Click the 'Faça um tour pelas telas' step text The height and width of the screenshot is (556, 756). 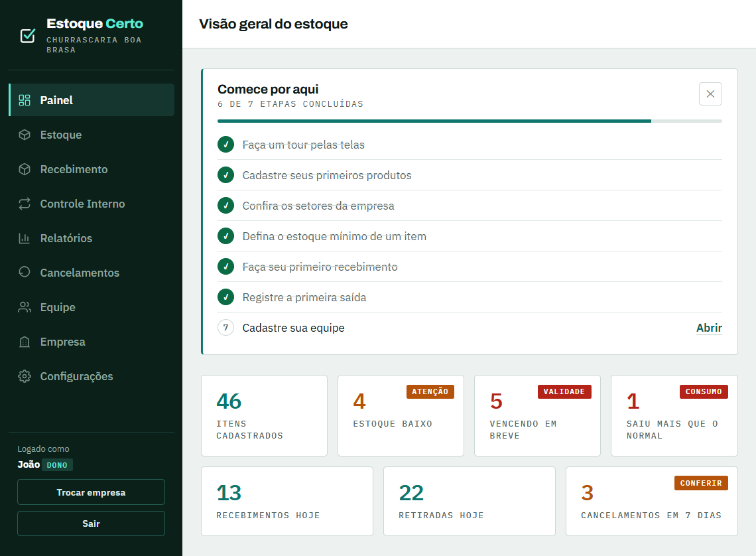303,145
